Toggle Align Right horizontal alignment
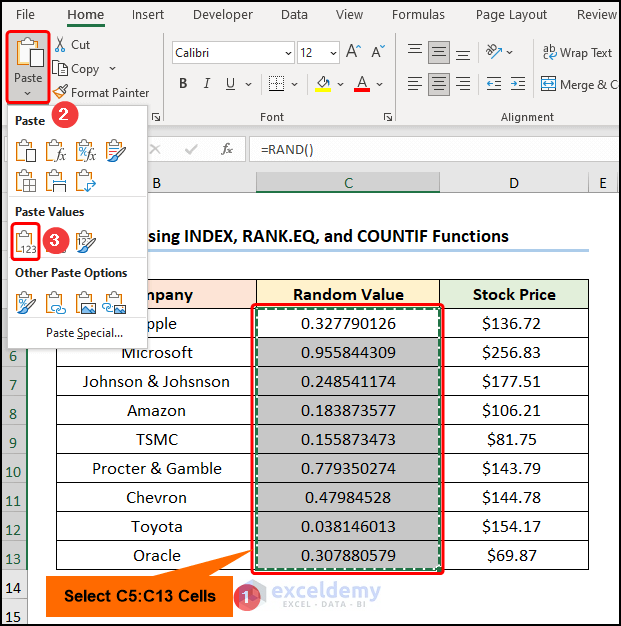Viewport: 621px width, 626px height. coord(462,84)
